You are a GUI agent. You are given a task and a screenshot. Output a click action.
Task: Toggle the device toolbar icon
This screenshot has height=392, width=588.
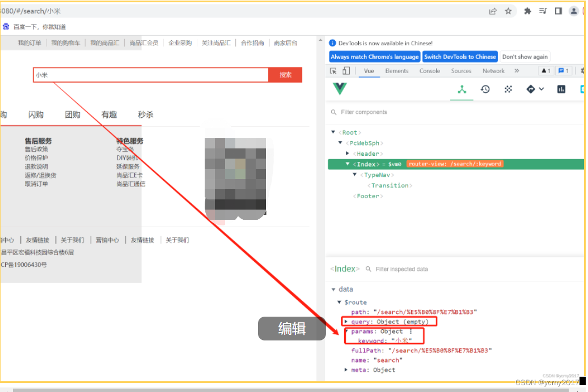pyautogui.click(x=346, y=71)
